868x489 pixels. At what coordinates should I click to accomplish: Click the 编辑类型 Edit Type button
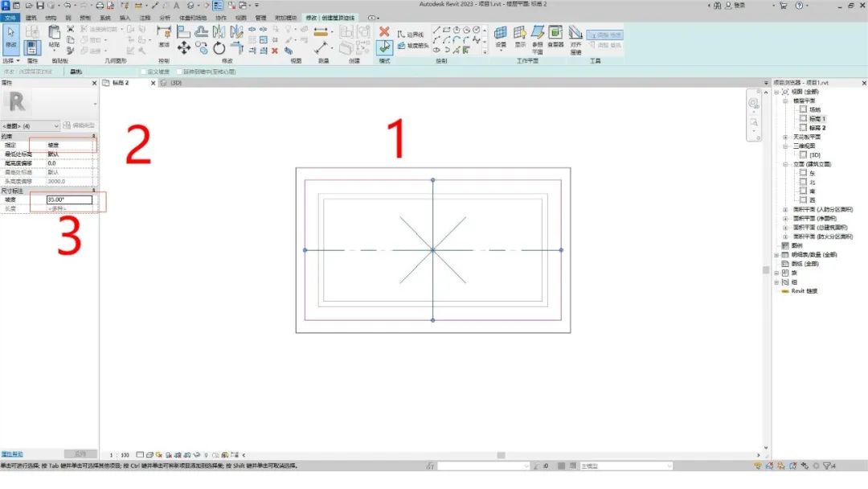coord(79,125)
